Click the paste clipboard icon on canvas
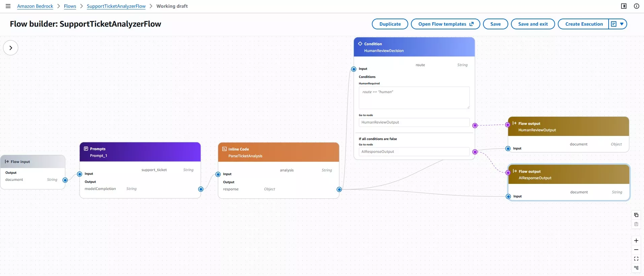 (636, 224)
